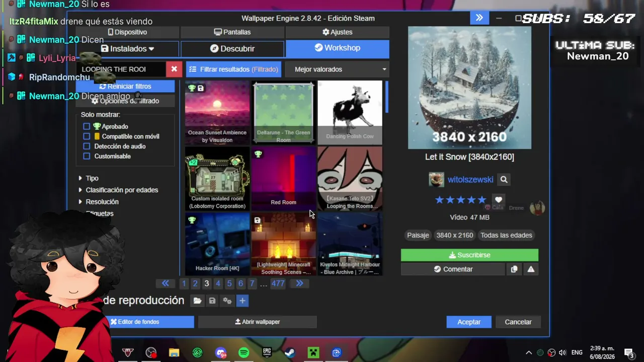The height and width of the screenshot is (362, 644).
Task: Open the Instalados dropdown tab
Action: click(127, 49)
